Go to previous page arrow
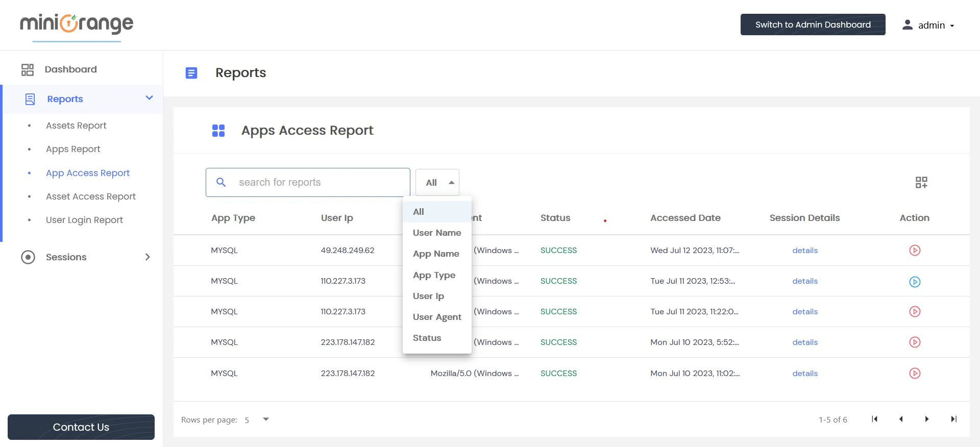This screenshot has width=980, height=447. (x=901, y=419)
